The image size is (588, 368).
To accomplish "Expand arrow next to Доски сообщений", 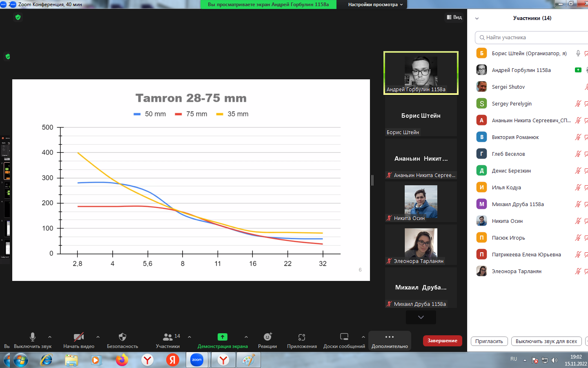I will pos(363,337).
